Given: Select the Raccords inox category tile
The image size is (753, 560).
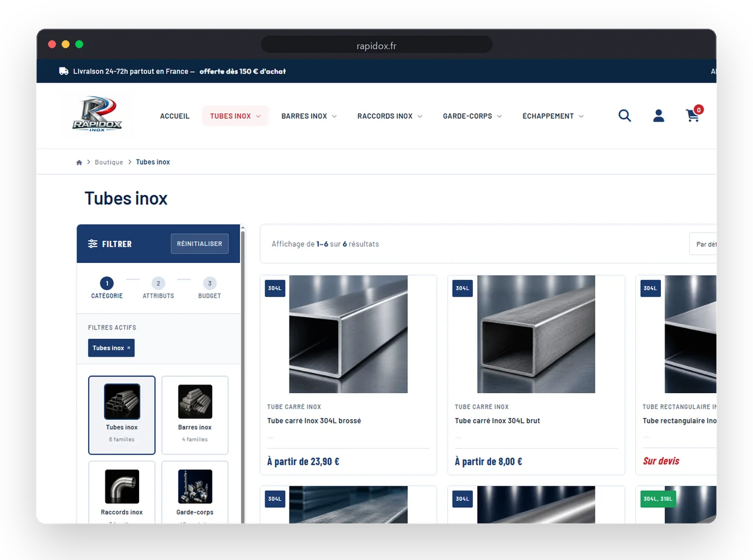Looking at the screenshot, I should tap(122, 492).
